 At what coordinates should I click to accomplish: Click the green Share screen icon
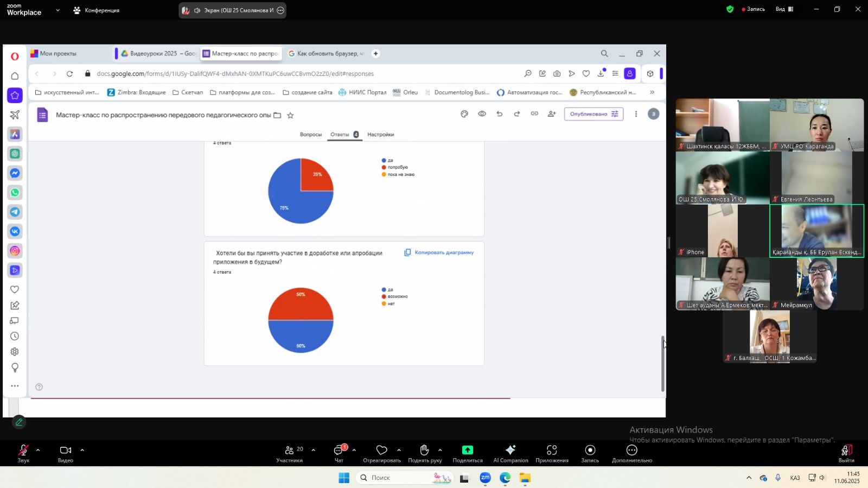(x=467, y=453)
